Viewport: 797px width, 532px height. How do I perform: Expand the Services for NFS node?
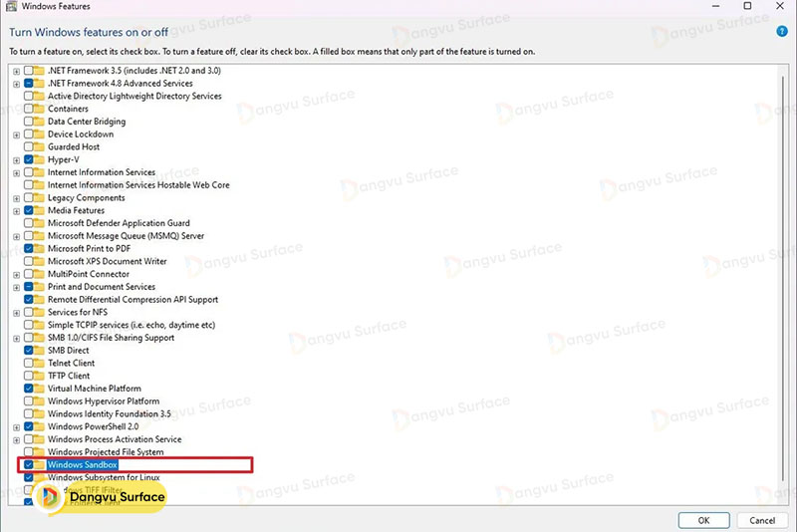coord(16,313)
